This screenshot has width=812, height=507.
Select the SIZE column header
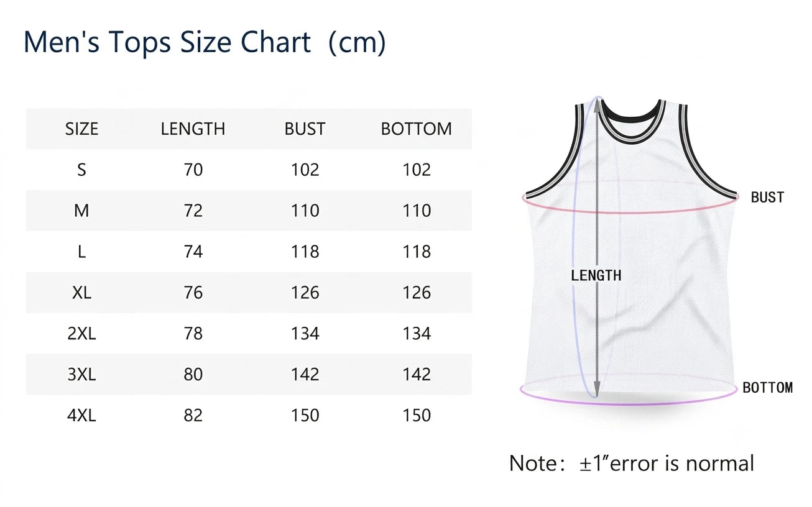[x=81, y=129]
